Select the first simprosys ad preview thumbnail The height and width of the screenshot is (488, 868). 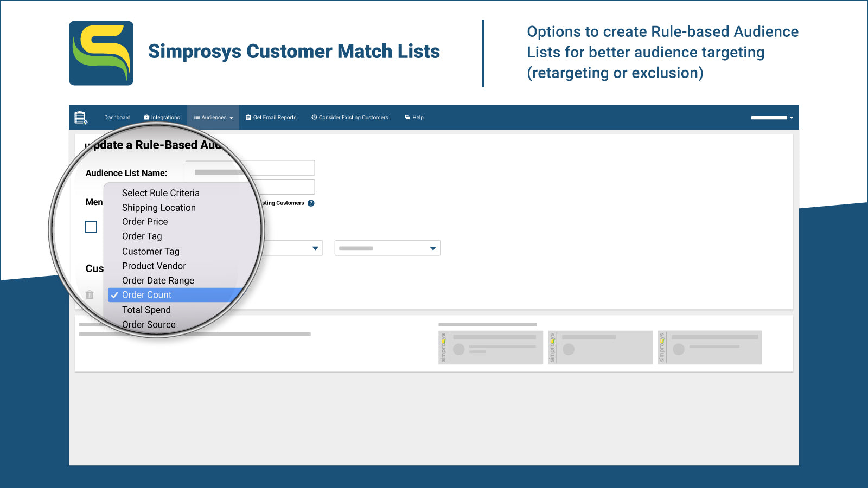490,347
